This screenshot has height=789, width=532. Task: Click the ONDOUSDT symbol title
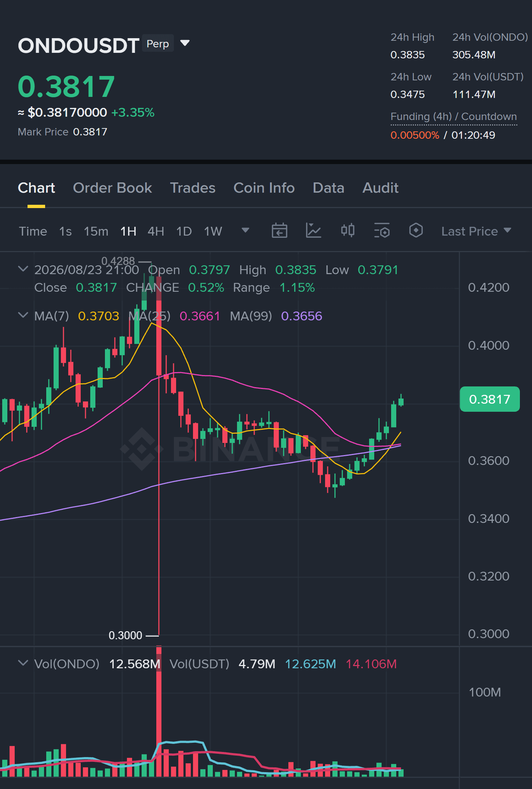click(79, 46)
